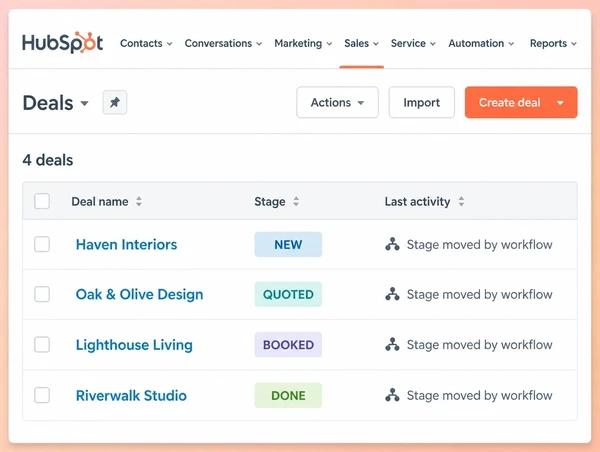Tick the select-all checkbox in table header

pos(42,201)
